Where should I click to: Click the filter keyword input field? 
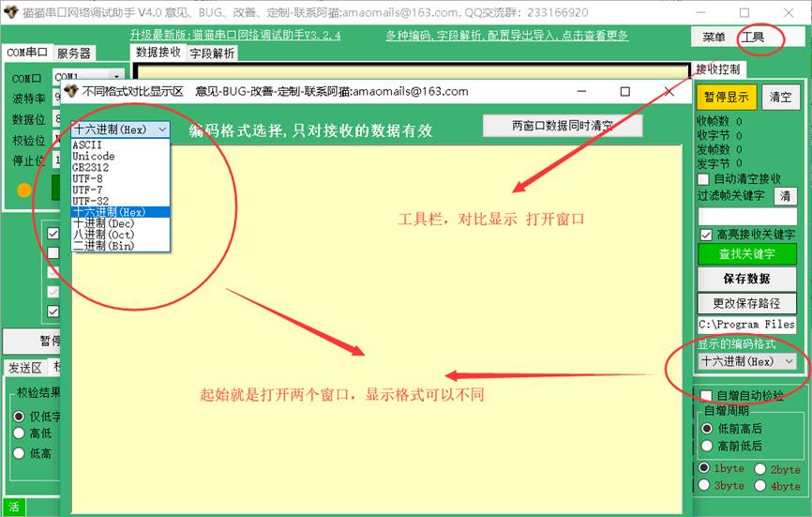[746, 216]
